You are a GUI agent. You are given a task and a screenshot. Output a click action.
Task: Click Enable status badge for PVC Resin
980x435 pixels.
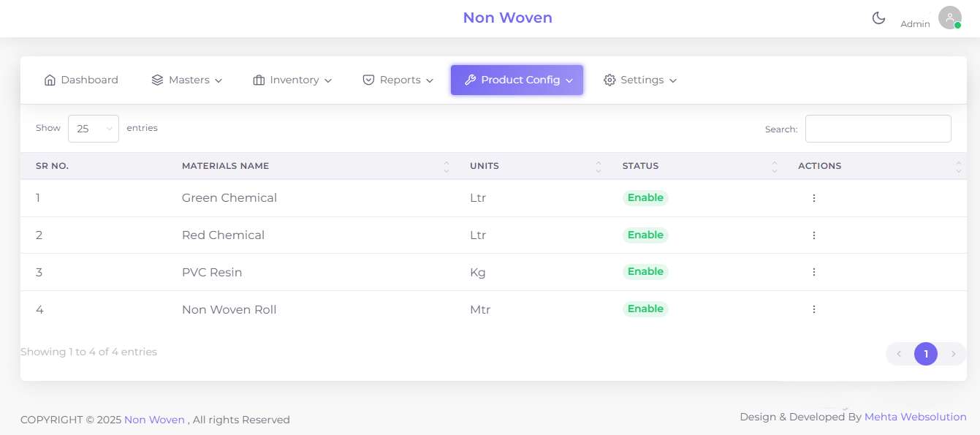[645, 272]
